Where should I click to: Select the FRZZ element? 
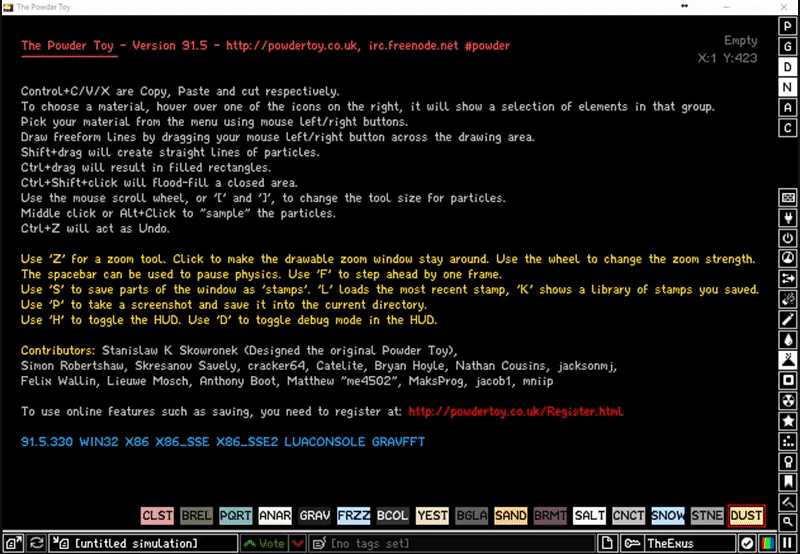tap(354, 516)
